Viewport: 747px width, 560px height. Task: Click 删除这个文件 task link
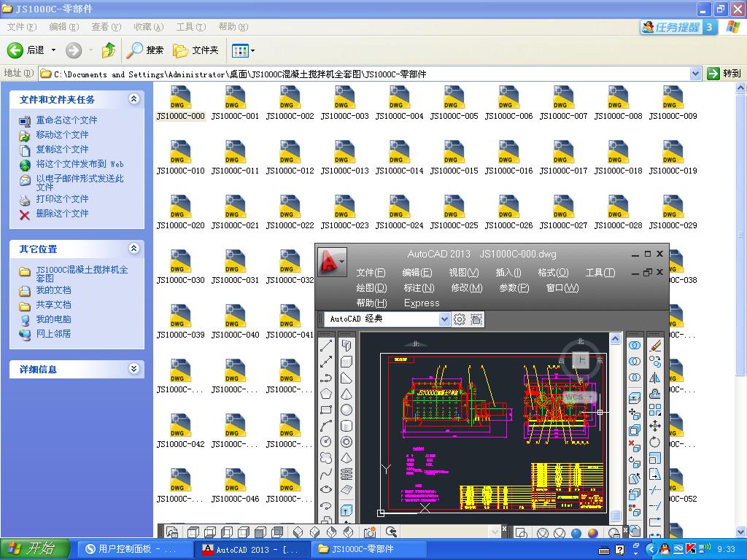coord(63,214)
